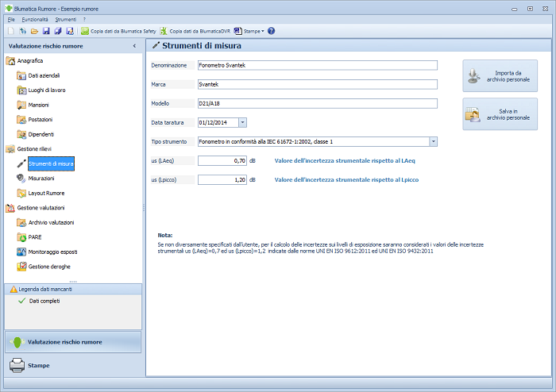Click the open folder toolbar icon
This screenshot has height=392, width=556.
(x=34, y=31)
